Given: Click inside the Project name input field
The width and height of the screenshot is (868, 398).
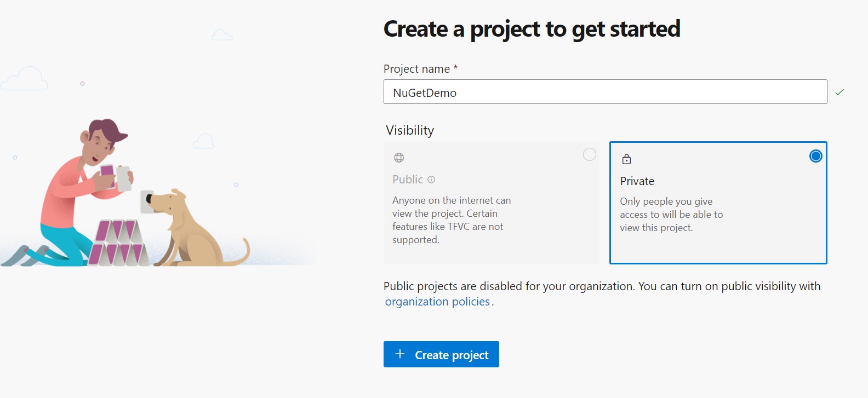Looking at the screenshot, I should (603, 92).
